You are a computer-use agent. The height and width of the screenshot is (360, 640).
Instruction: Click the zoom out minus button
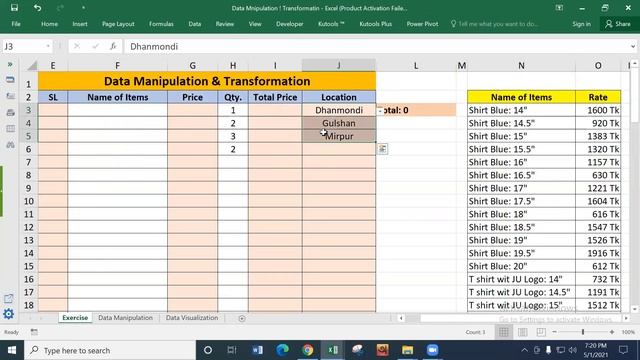click(554, 332)
